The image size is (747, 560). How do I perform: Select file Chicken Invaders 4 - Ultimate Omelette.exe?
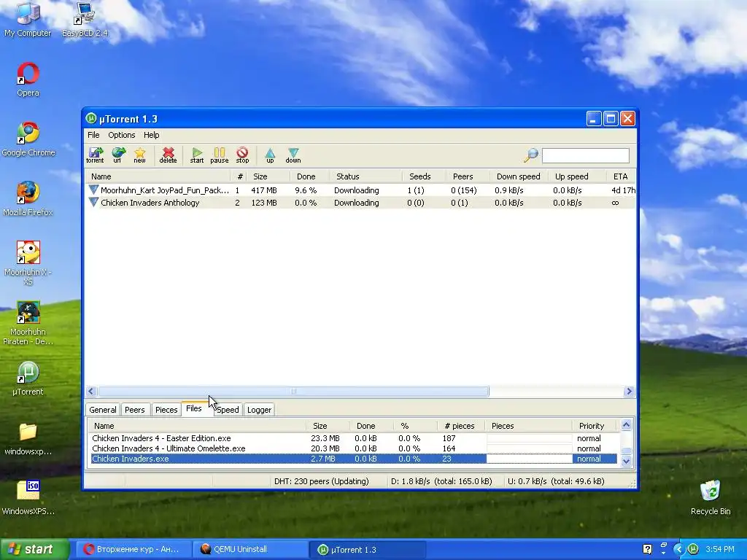pyautogui.click(x=354, y=448)
